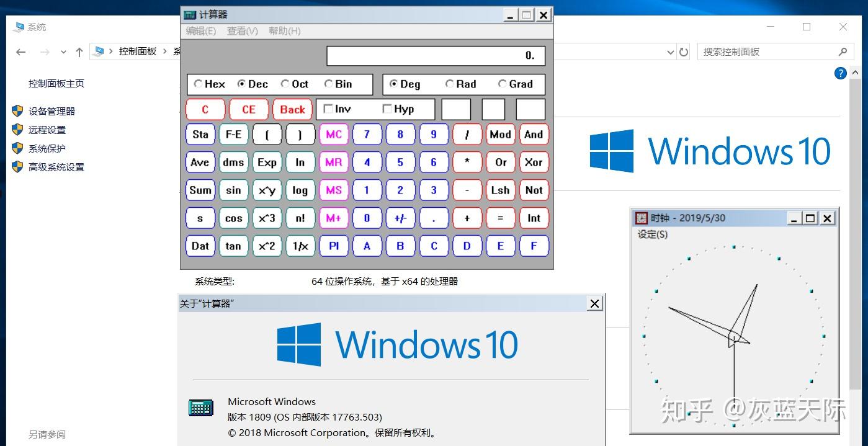Enable the Inv checkbox in the calculator

click(x=328, y=109)
